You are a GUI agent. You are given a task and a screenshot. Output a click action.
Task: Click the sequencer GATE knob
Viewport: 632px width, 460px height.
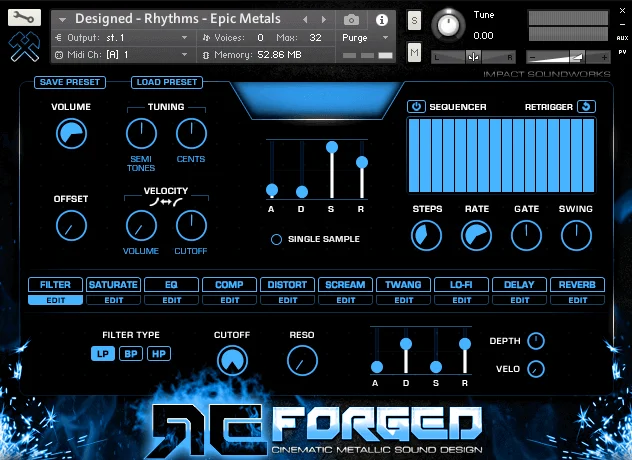pos(526,235)
